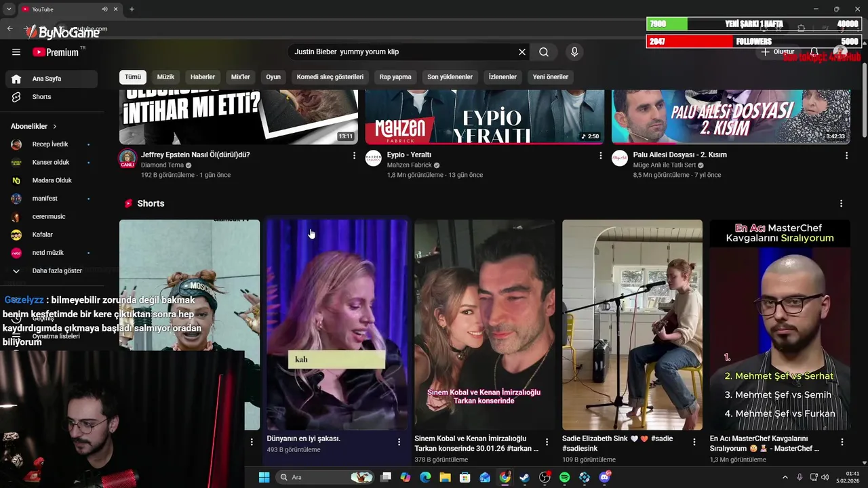Viewport: 868px width, 488px height.
Task: Click the YouTube Premium logo
Action: [x=55, y=52]
